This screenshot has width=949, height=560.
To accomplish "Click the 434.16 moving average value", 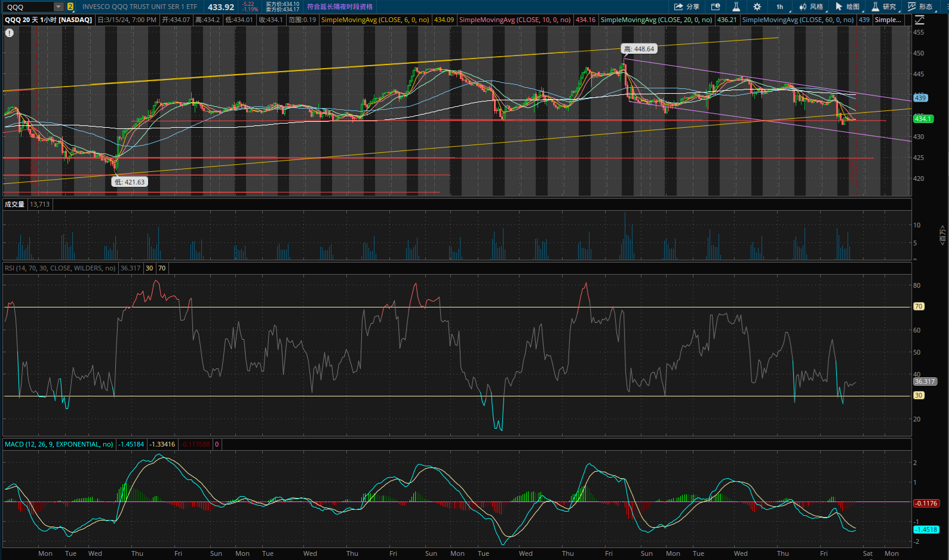I will [585, 20].
